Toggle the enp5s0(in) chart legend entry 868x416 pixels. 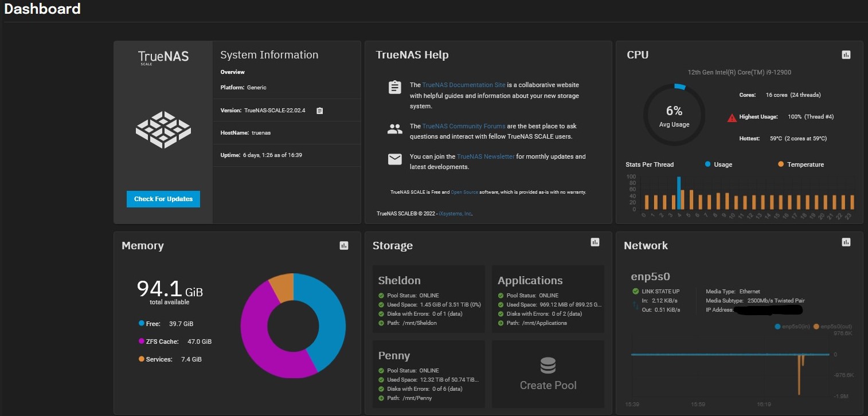pos(792,327)
